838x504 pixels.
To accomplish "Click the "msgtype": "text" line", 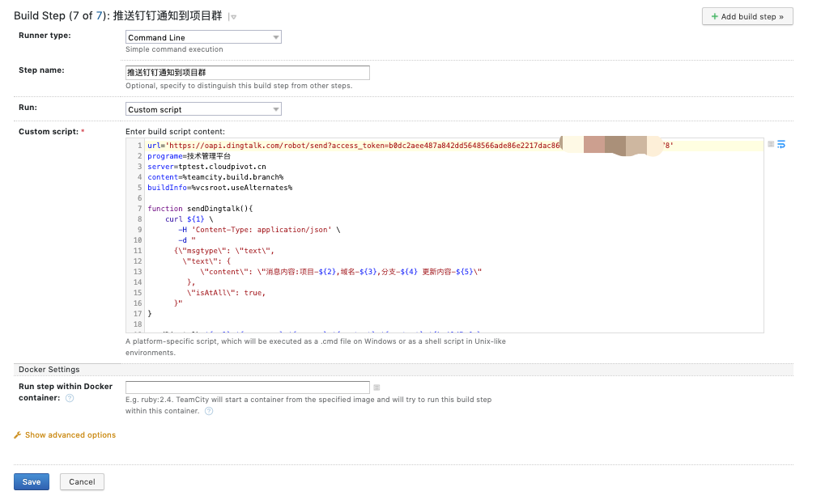I will click(x=224, y=251).
